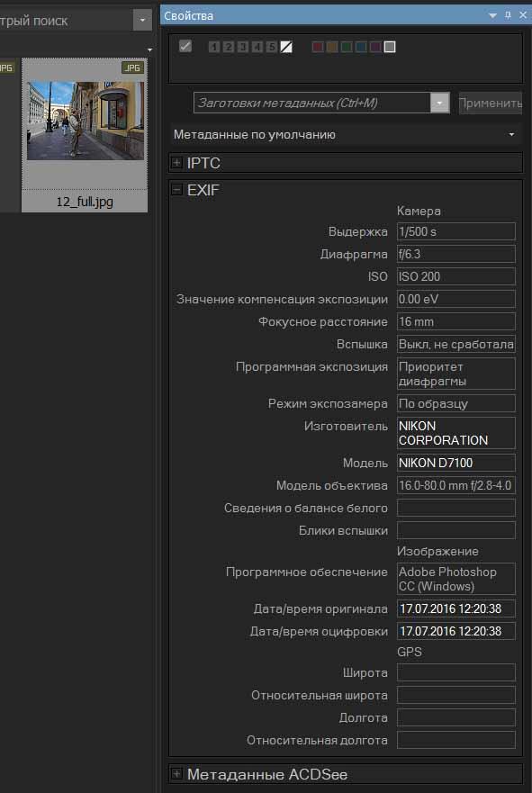Click the Диафрагма field f/6.3
The height and width of the screenshot is (793, 532).
[x=456, y=254]
